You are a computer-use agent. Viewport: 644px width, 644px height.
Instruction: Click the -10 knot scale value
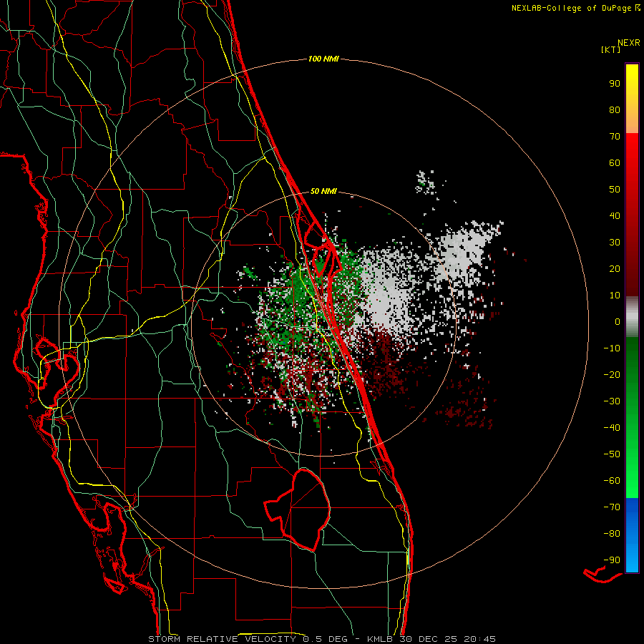(612, 348)
